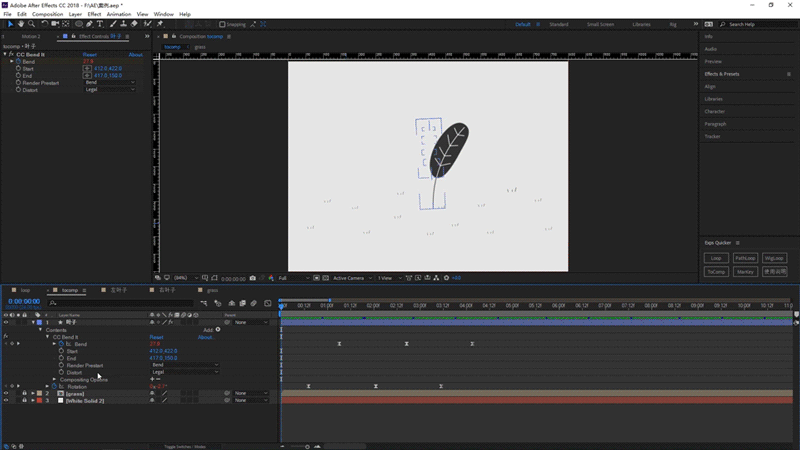Open the viewer resolution Full dropdown
800x450 pixels.
pyautogui.click(x=294, y=278)
